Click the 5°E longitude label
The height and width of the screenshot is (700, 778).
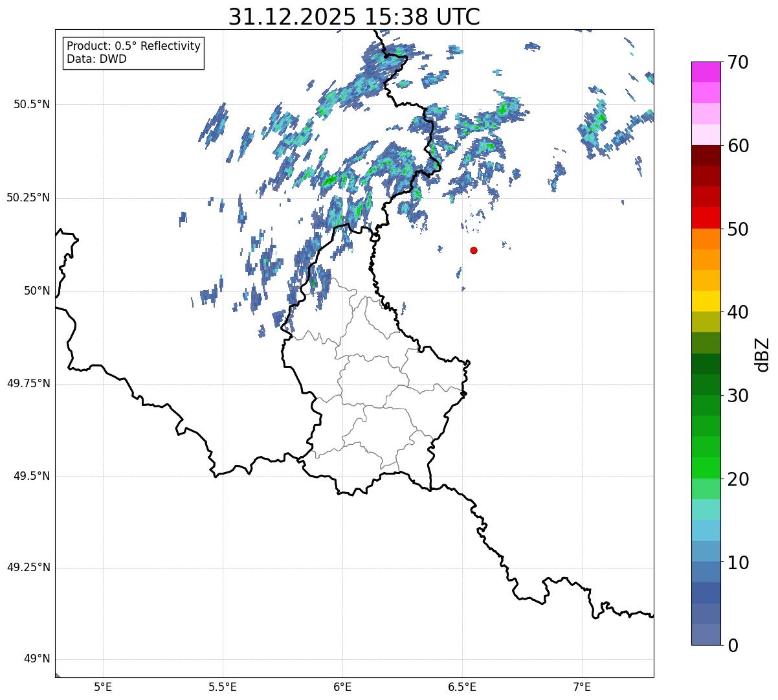103,686
